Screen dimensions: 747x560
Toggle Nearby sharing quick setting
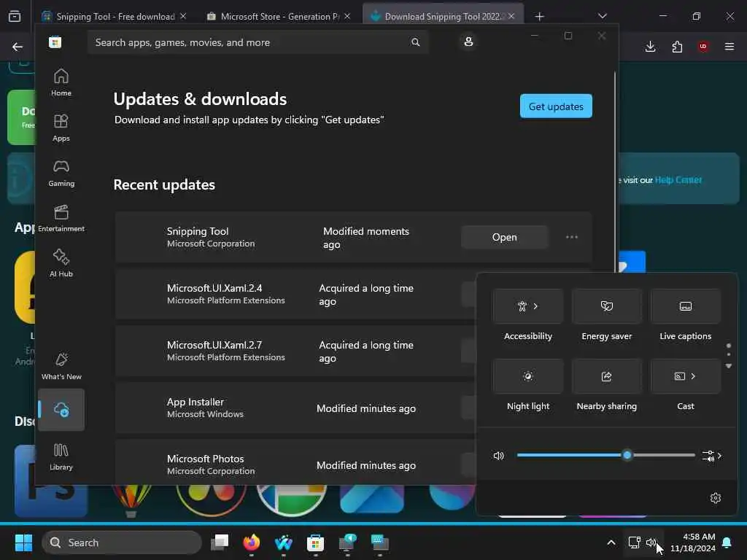(x=606, y=376)
